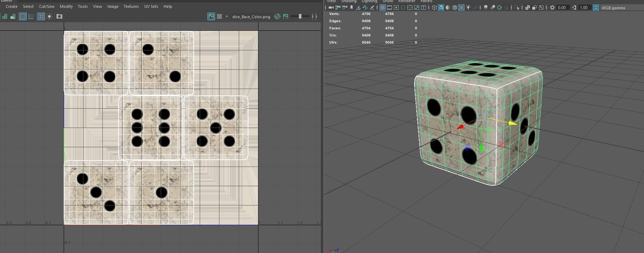Toggle screen space ambient occlusion icon

[486, 8]
